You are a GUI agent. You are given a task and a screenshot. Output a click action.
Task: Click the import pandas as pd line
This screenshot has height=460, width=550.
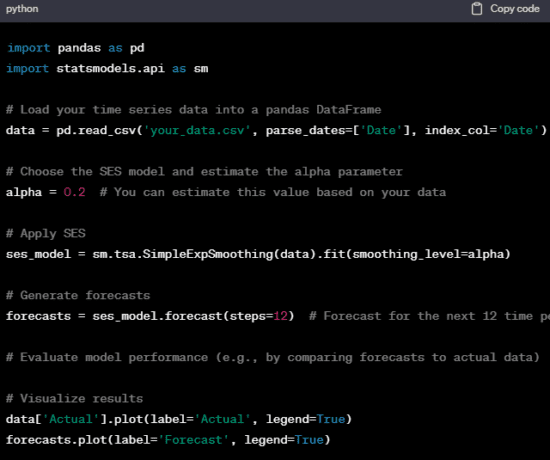[75, 48]
